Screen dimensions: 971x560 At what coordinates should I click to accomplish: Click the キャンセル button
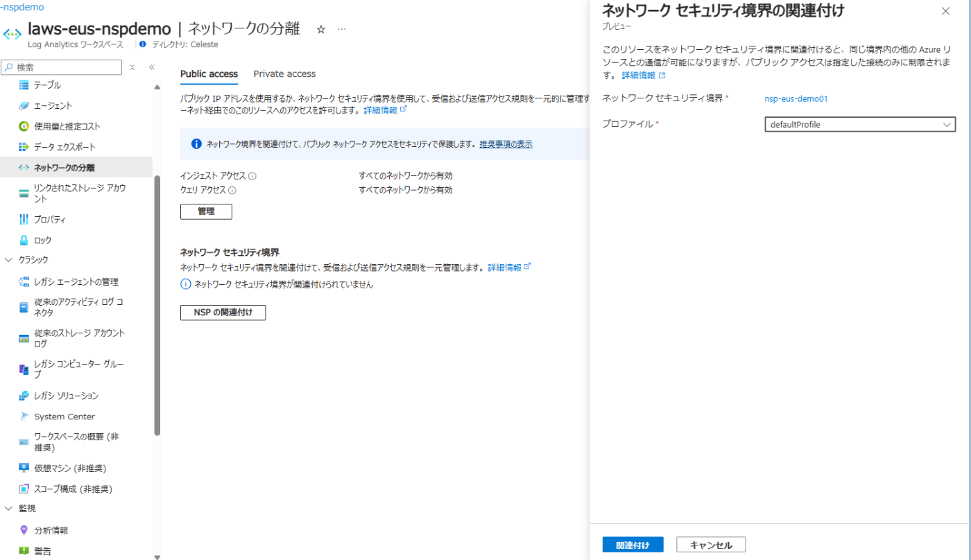pos(711,545)
